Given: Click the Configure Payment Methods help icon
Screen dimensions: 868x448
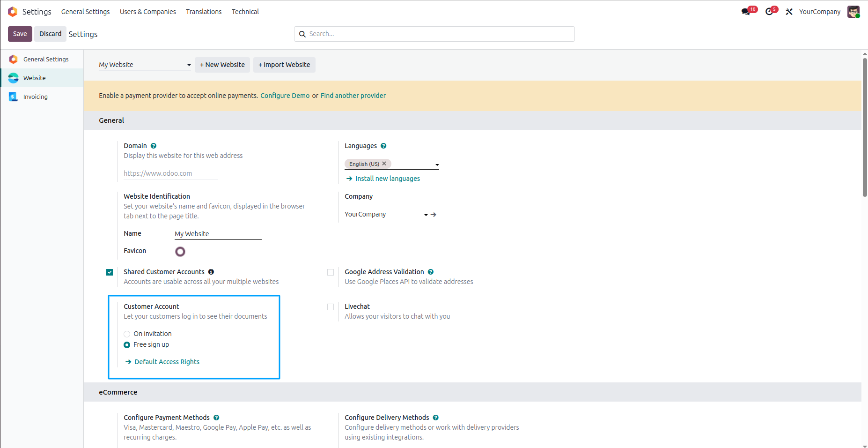Looking at the screenshot, I should 216,418.
